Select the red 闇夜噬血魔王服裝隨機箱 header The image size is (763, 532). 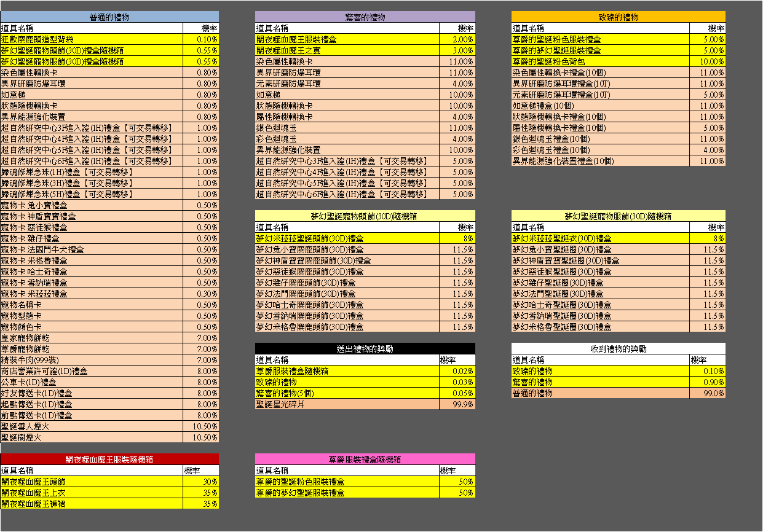pos(109,459)
